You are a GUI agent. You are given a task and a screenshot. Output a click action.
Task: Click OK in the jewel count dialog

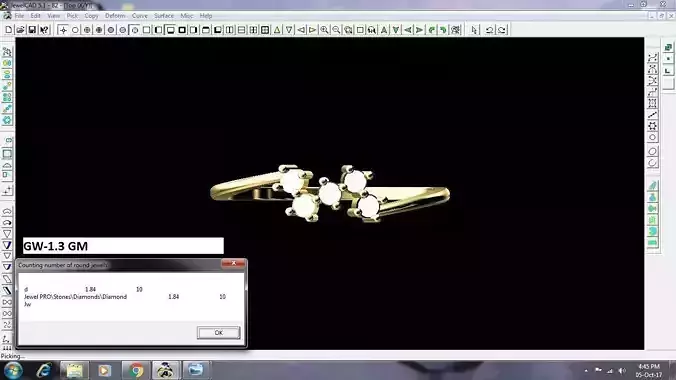pos(219,333)
